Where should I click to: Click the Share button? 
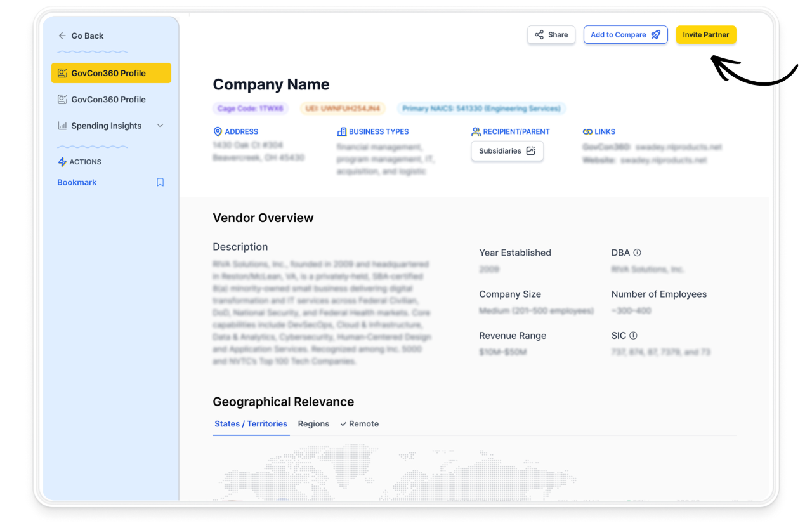(x=551, y=35)
